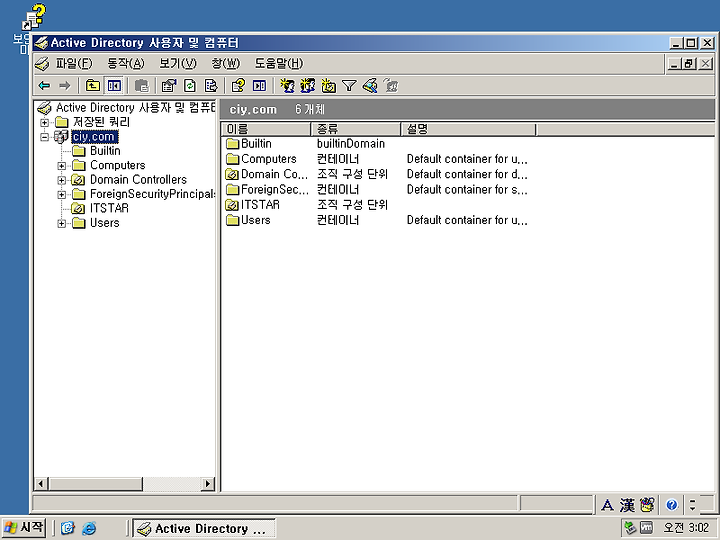This screenshot has height=540, width=720.
Task: Click the Back arrow toolbar button
Action: [x=45, y=85]
